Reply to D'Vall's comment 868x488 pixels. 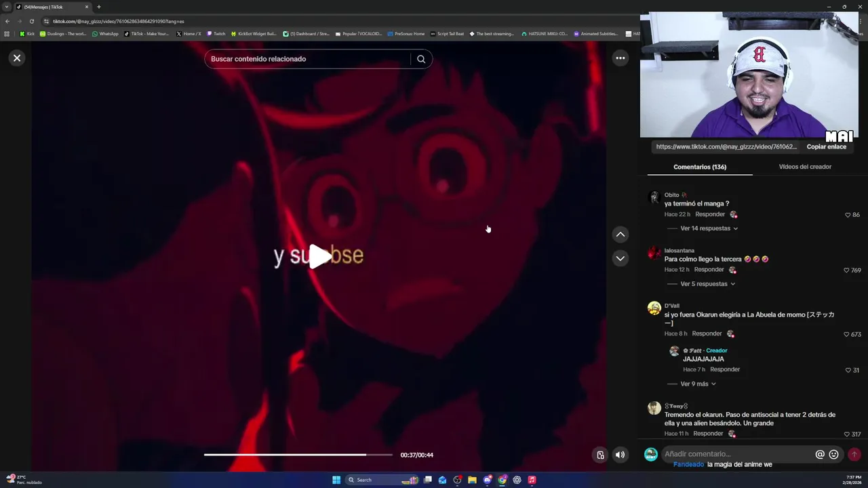point(707,333)
